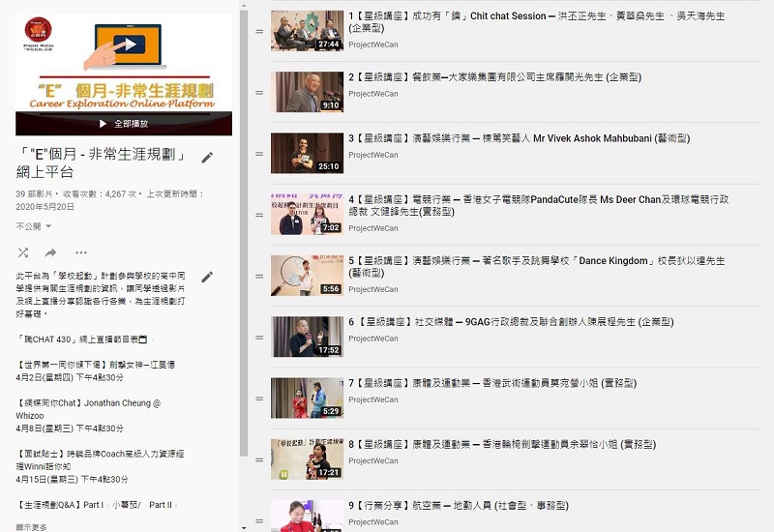Click ProjectWeCan channel under video 5
Image resolution: width=774 pixels, height=532 pixels.
(x=372, y=289)
